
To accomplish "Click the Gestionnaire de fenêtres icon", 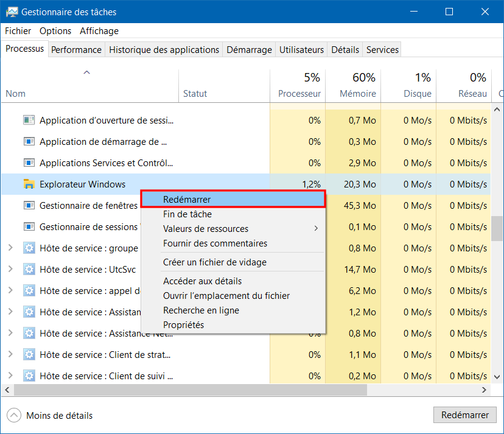I will tap(29, 205).
